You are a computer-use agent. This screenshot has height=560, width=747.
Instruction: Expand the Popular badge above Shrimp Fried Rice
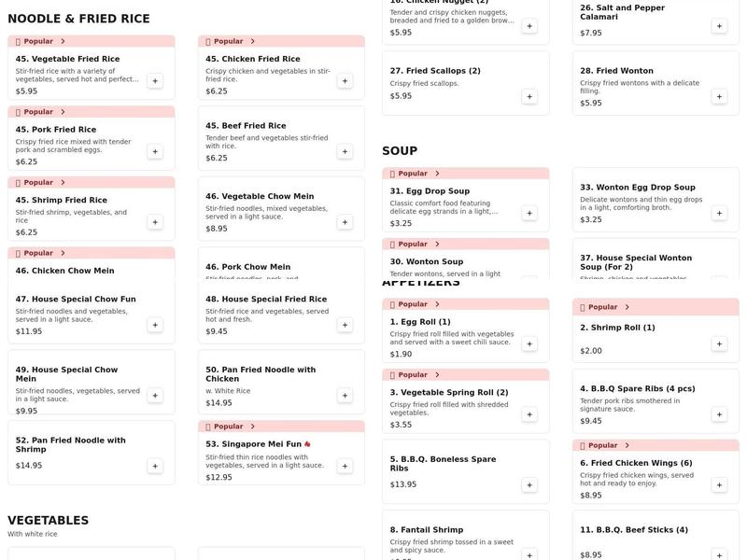40,181
